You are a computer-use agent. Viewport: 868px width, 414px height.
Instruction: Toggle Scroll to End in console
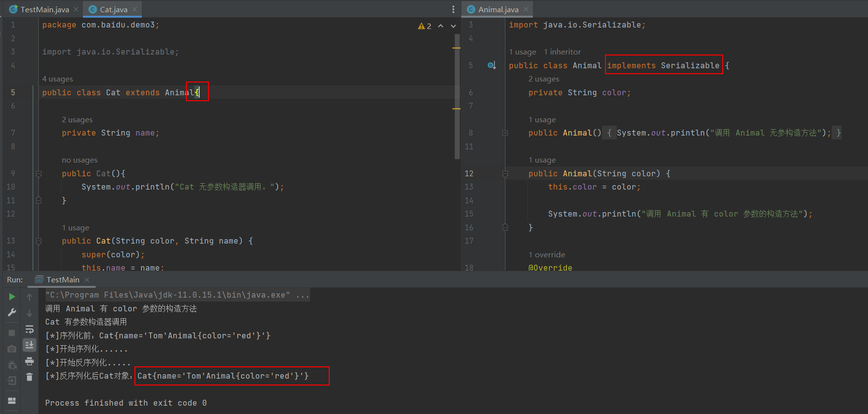pyautogui.click(x=29, y=345)
